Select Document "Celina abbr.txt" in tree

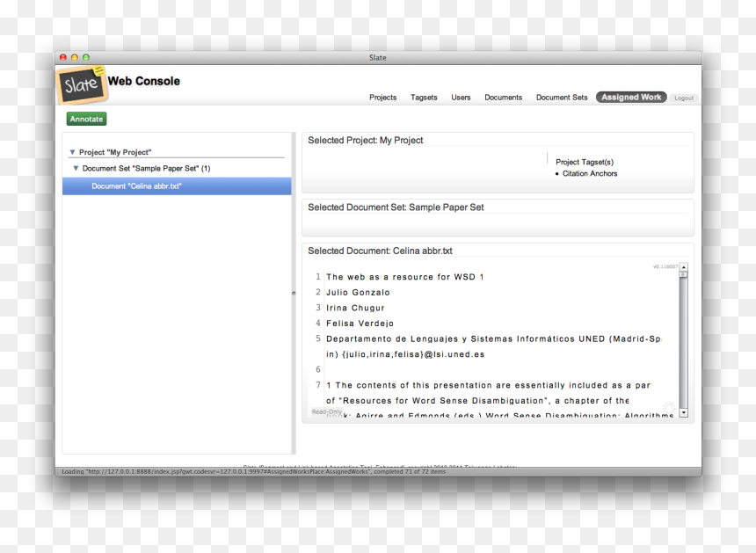point(177,186)
